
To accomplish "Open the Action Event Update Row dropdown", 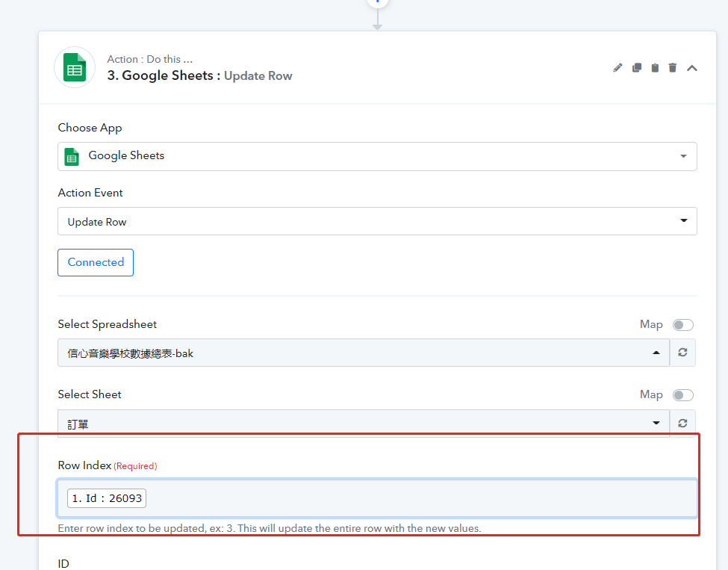I will click(x=377, y=221).
